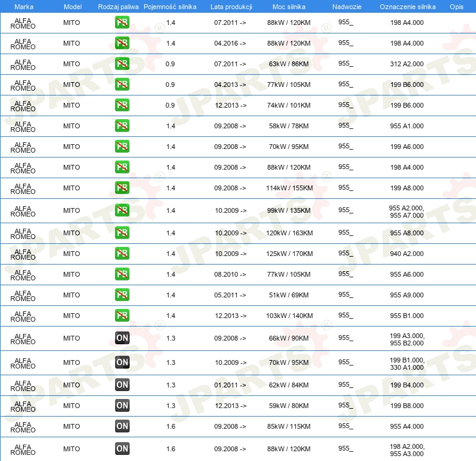Image resolution: width=476 pixels, height=461 pixels.
Task: Click the 08.2010 -> production date
Action: 230,274
